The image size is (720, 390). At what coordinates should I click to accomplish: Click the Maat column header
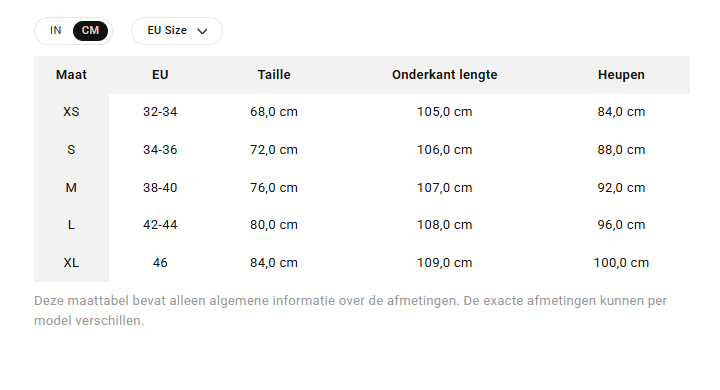71,75
